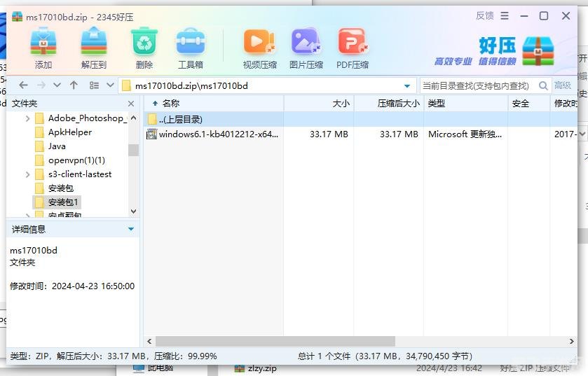This screenshot has width=588, height=376.
Task: Click the horizontal scrollbar thumb
Action: (x=275, y=341)
